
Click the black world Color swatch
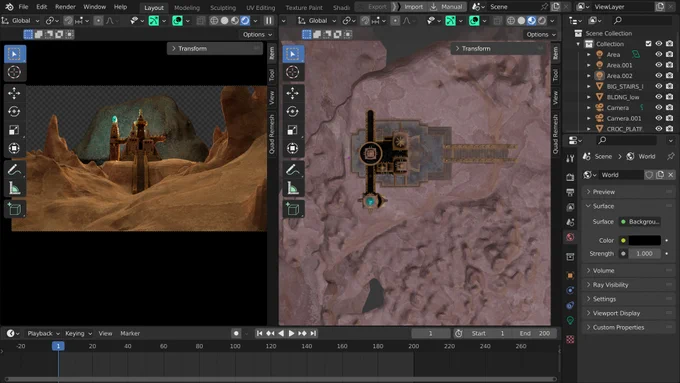[x=644, y=240]
